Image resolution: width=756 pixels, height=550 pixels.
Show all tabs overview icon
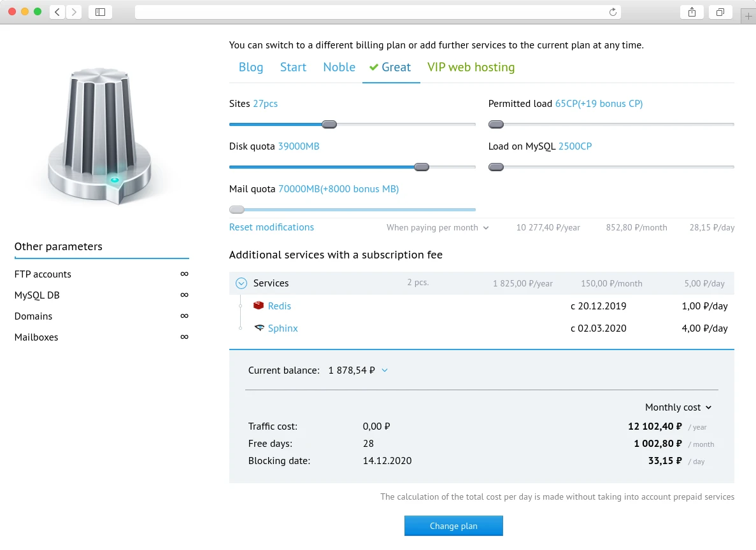pos(720,12)
